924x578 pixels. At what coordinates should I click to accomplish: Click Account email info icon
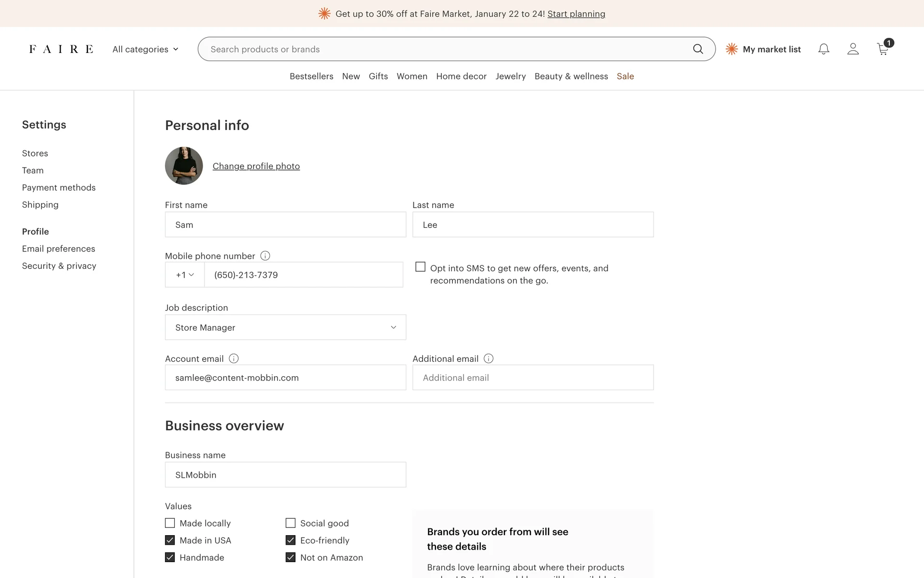click(234, 358)
